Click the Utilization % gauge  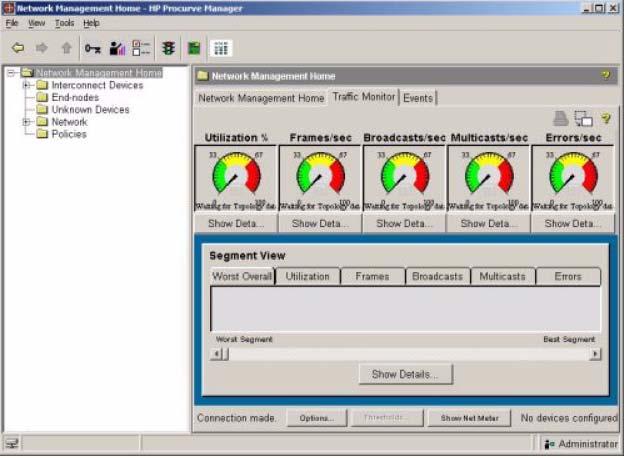pos(236,178)
